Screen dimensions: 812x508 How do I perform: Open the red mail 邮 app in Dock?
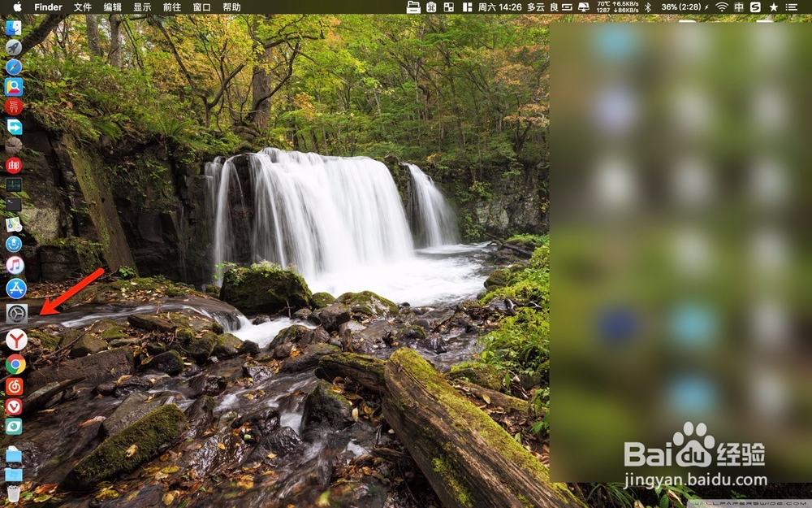point(14,165)
